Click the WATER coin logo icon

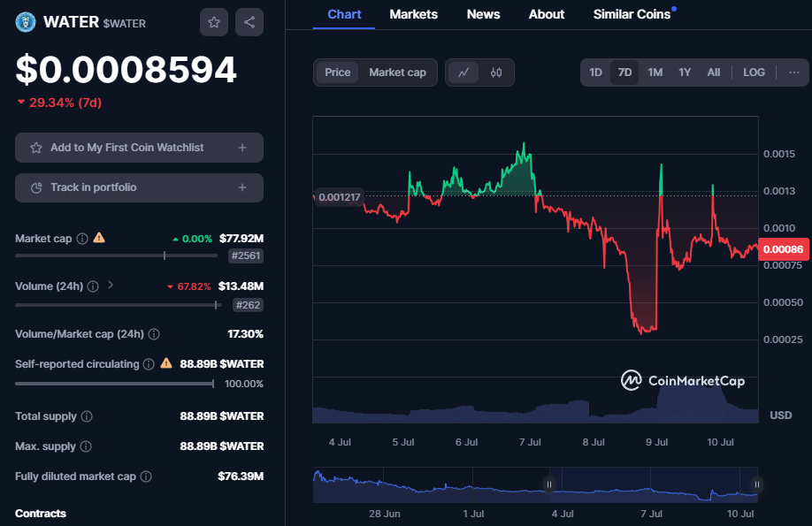(26, 22)
